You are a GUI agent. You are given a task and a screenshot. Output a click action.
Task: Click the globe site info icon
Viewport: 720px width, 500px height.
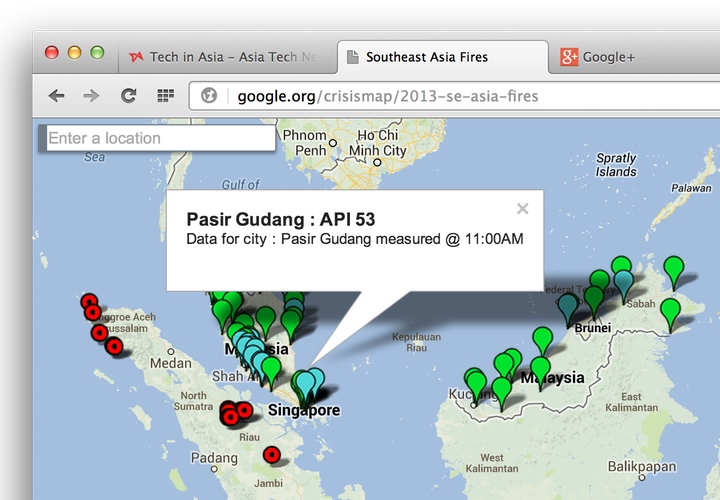coord(209,95)
